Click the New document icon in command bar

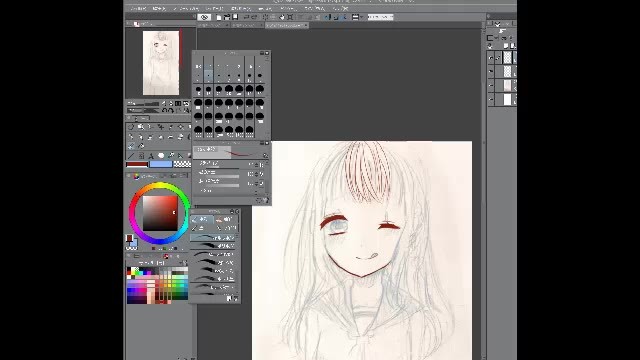219,17
